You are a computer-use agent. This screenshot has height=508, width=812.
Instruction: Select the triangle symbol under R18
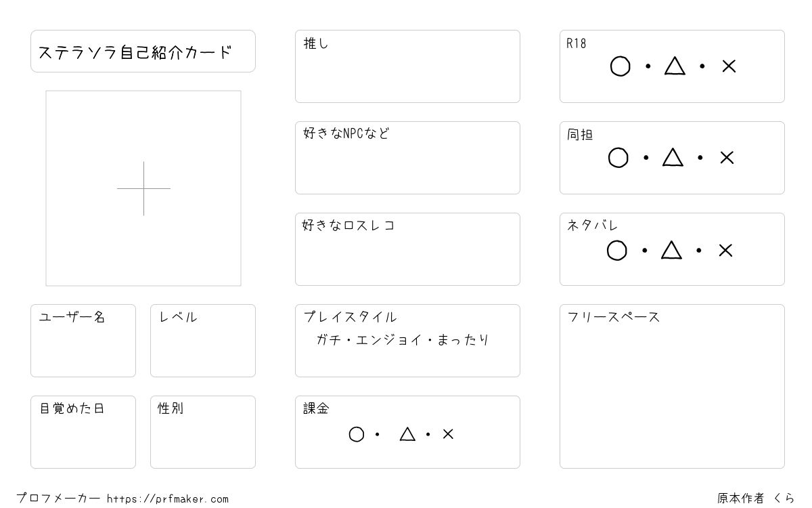click(x=675, y=66)
